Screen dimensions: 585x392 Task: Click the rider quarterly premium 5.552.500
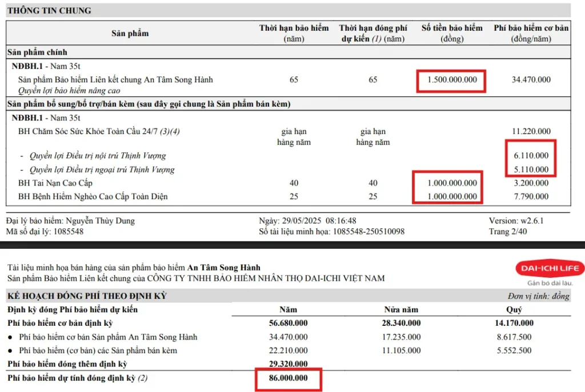tap(514, 350)
